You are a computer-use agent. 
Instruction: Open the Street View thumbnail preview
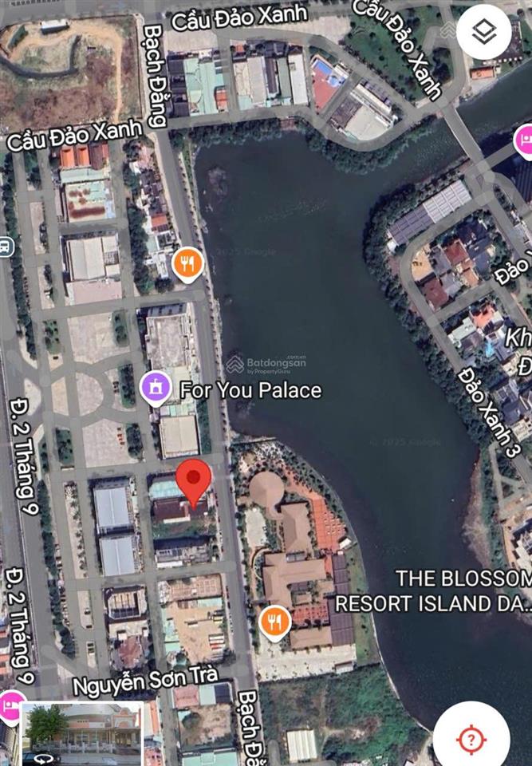click(x=83, y=733)
